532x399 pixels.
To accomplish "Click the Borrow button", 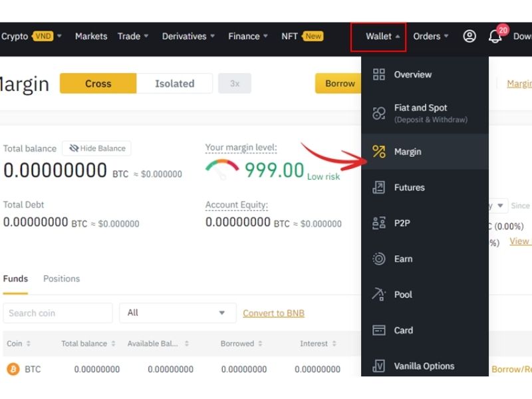I will [x=338, y=84].
